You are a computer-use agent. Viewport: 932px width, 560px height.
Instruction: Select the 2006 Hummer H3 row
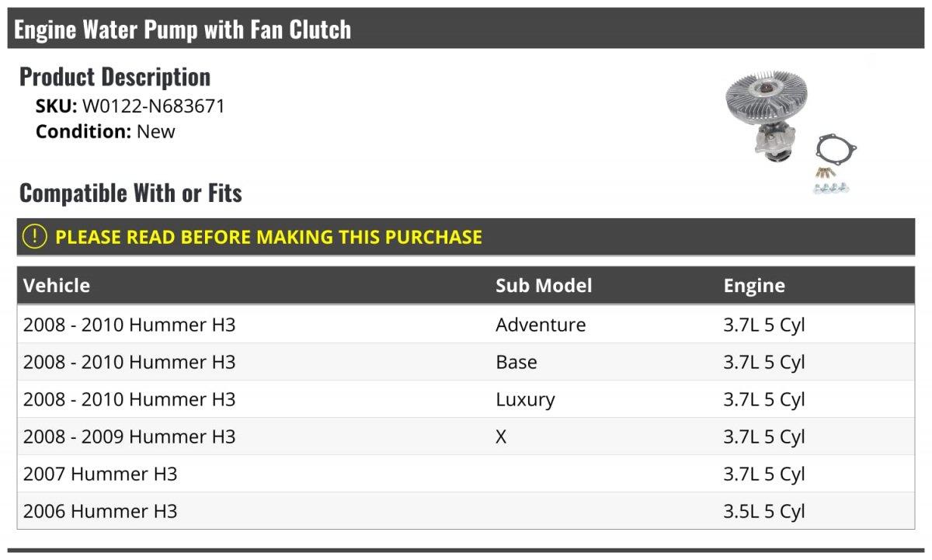[466, 511]
